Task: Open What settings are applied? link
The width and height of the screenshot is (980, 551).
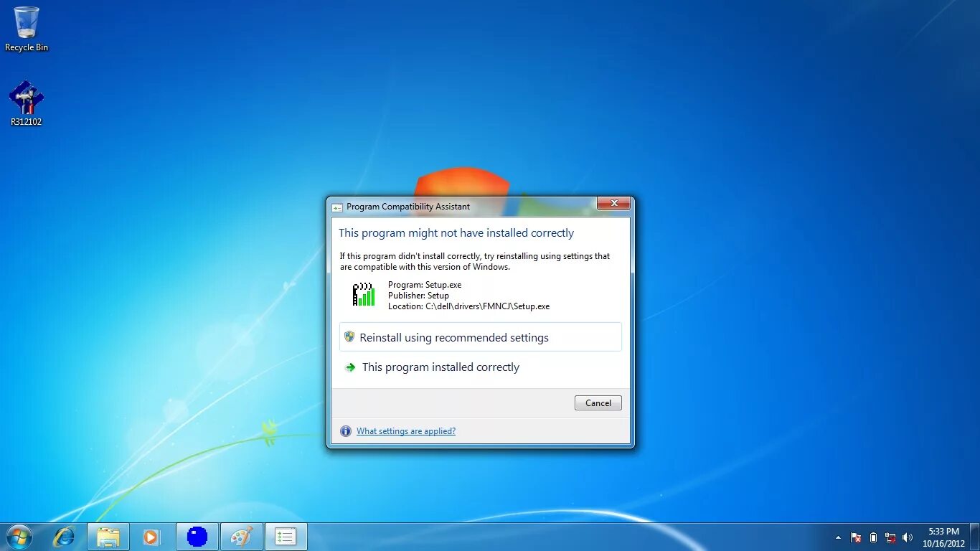Action: click(x=406, y=431)
